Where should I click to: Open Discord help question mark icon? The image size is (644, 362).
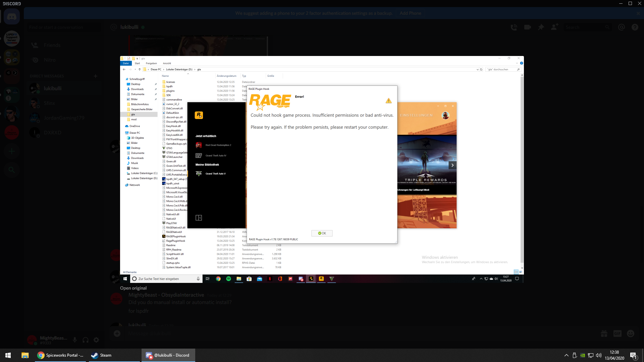click(635, 27)
